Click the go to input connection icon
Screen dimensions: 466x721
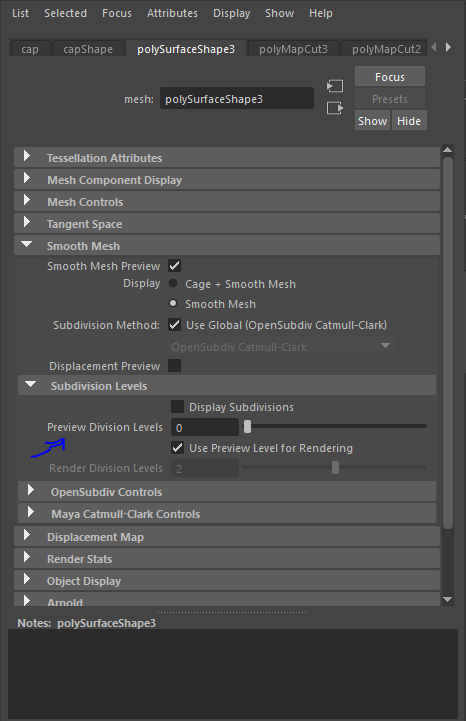click(335, 86)
